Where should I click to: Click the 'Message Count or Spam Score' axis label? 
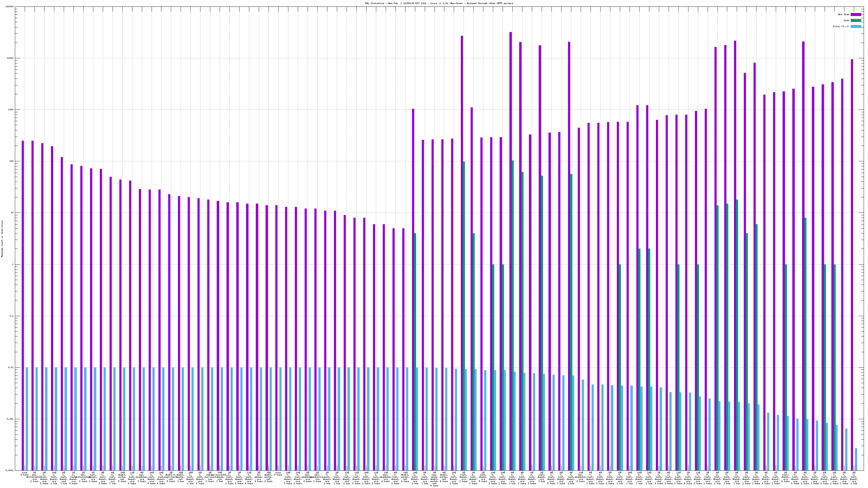(2, 239)
